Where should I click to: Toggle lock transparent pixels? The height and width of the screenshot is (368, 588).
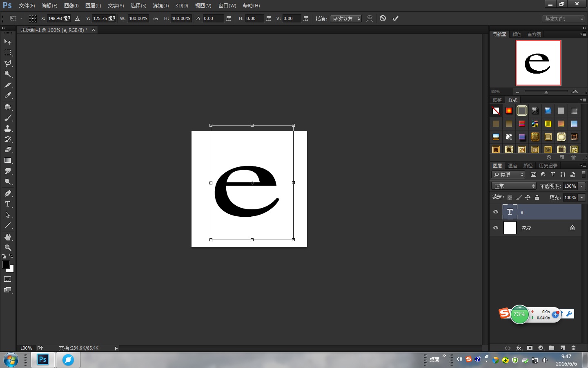(510, 197)
